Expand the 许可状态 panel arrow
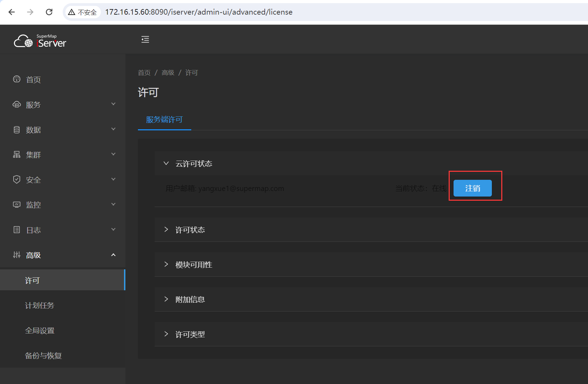This screenshot has width=588, height=384. click(x=166, y=229)
